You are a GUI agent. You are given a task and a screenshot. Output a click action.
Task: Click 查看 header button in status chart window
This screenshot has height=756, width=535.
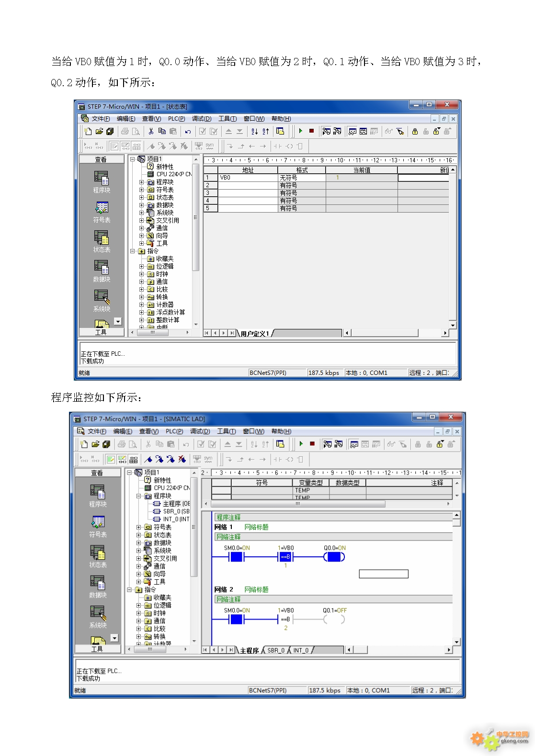(x=101, y=159)
